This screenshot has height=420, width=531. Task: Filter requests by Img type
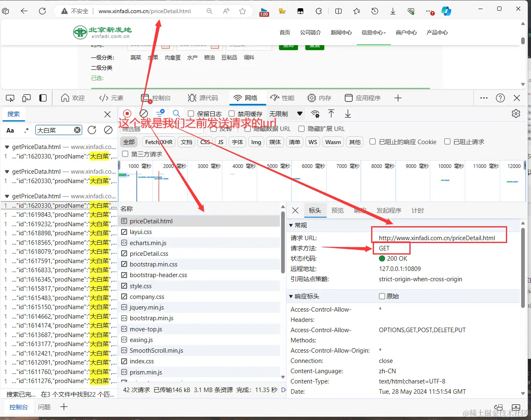pos(256,142)
